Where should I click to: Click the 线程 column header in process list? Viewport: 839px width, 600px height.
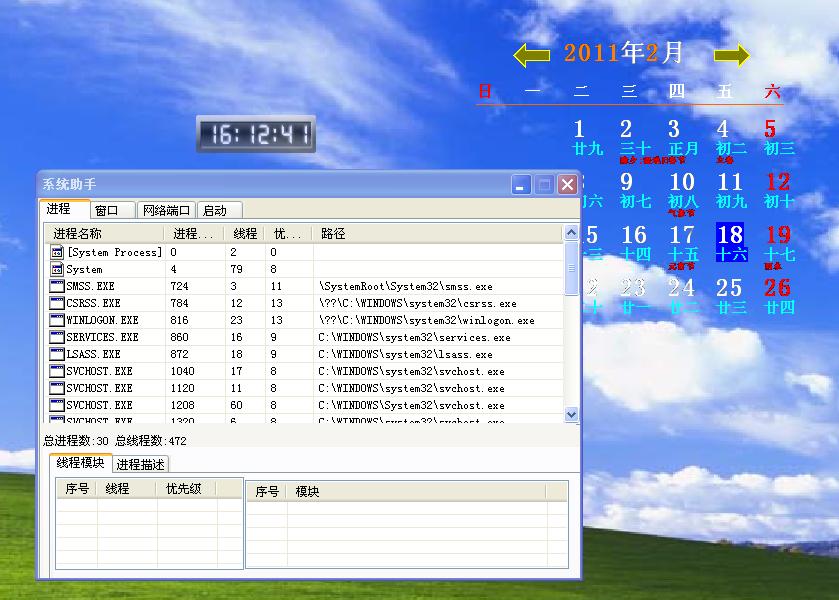coord(244,233)
